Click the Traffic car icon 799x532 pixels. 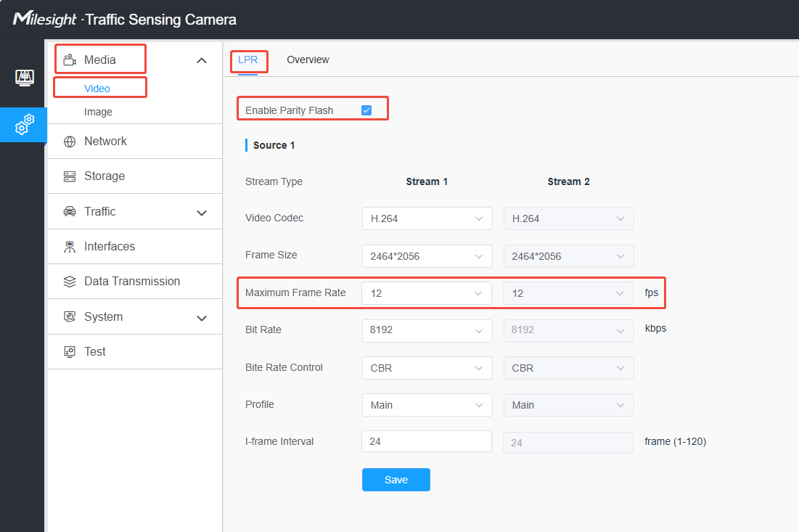point(70,211)
